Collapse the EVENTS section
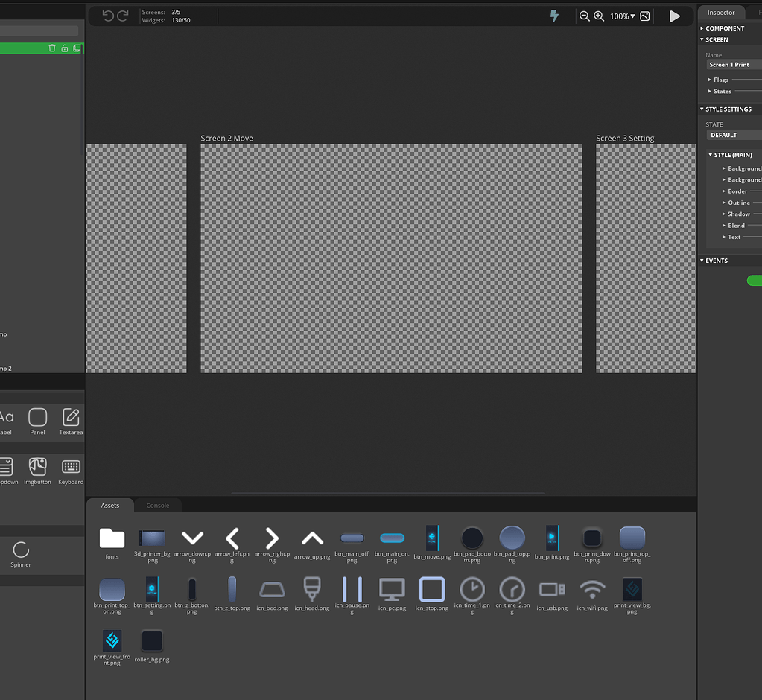The width and height of the screenshot is (762, 700). pyautogui.click(x=714, y=261)
